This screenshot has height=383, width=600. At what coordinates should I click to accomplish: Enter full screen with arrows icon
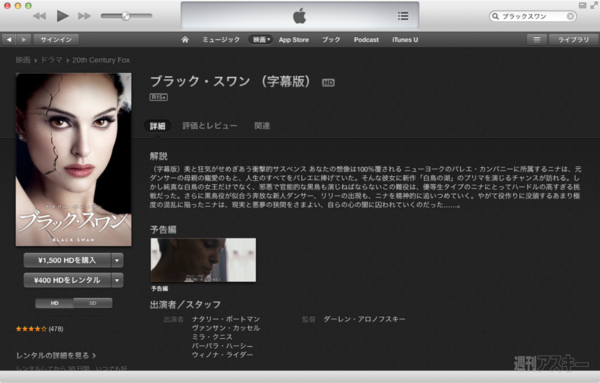(594, 5)
